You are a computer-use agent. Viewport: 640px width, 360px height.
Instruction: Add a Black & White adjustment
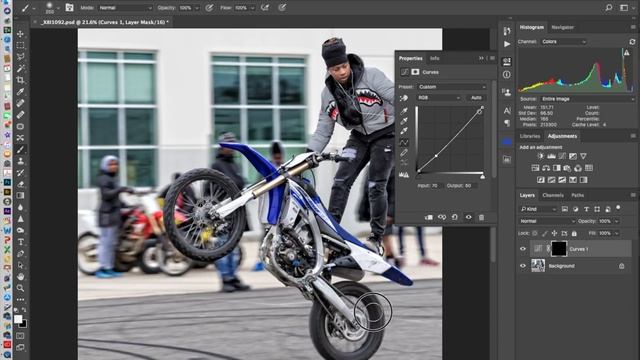[556, 168]
